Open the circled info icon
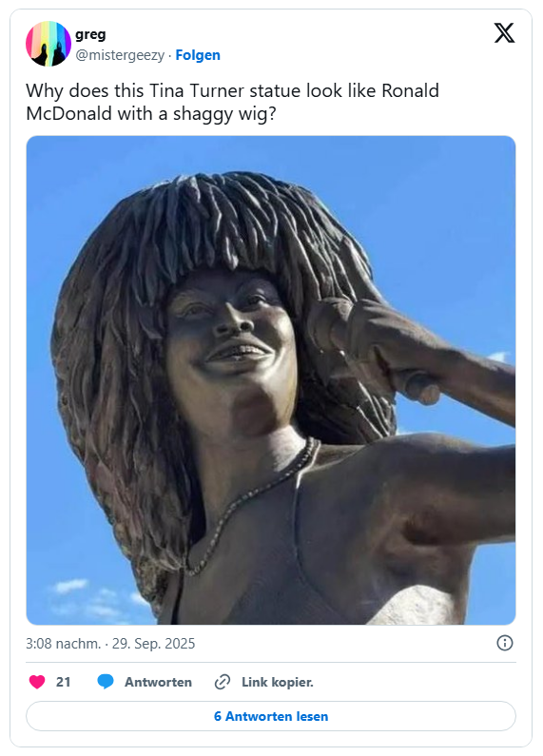This screenshot has width=543, height=756. pos(505,643)
